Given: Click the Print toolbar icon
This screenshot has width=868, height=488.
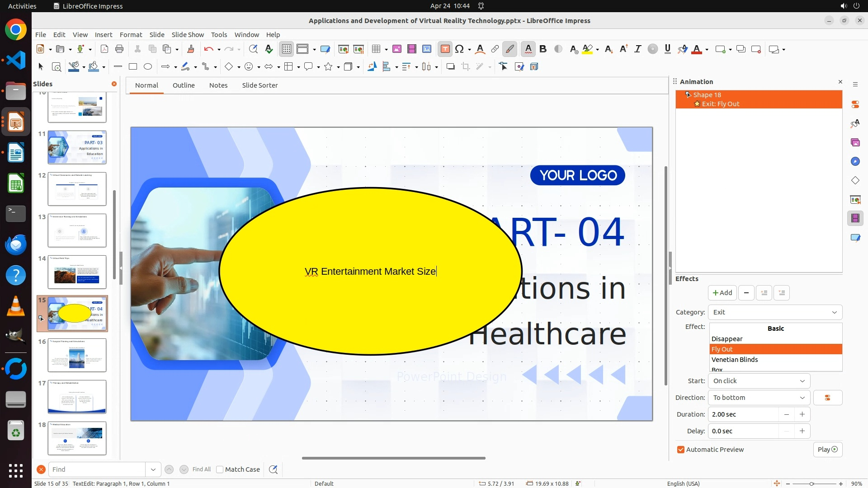Looking at the screenshot, I should pos(119,49).
